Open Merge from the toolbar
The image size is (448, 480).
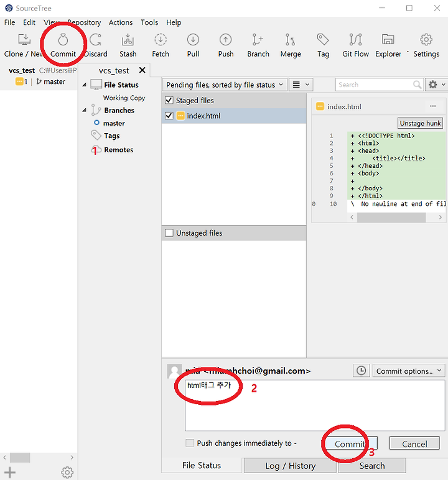[291, 45]
